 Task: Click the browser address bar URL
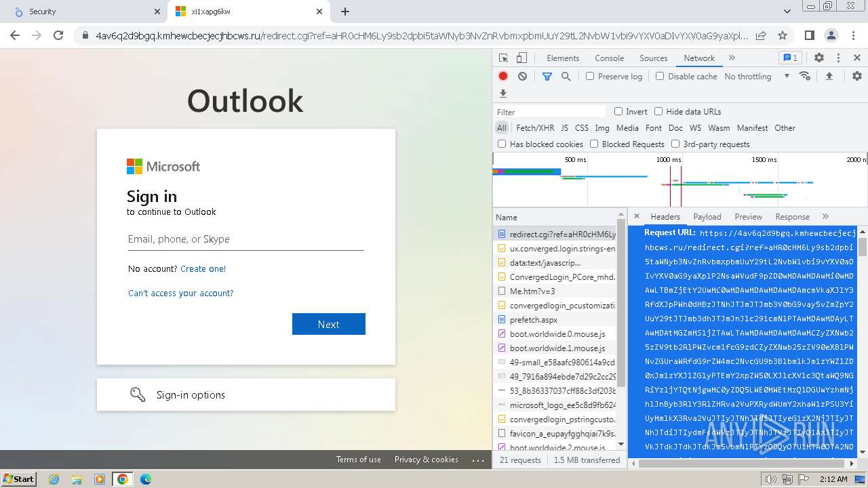tap(421, 35)
